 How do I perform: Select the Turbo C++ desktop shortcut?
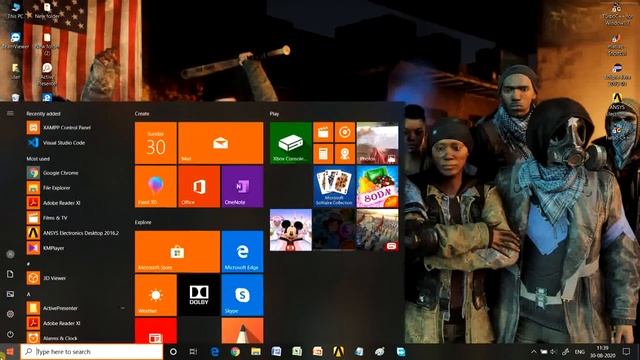pyautogui.click(x=617, y=14)
